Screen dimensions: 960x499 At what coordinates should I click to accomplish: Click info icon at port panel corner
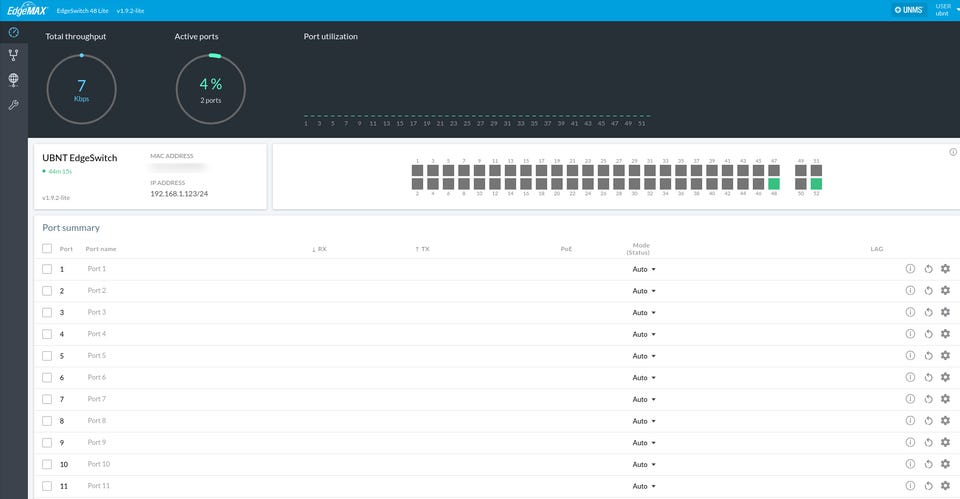pyautogui.click(x=953, y=152)
